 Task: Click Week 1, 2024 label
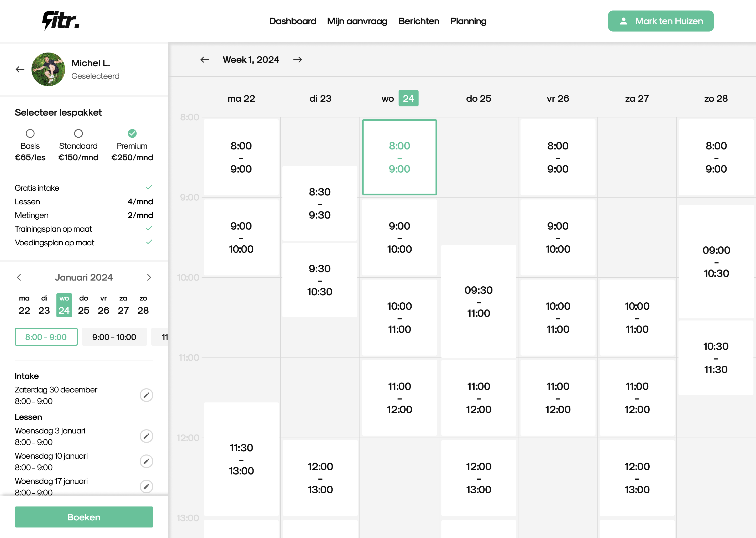click(x=251, y=60)
